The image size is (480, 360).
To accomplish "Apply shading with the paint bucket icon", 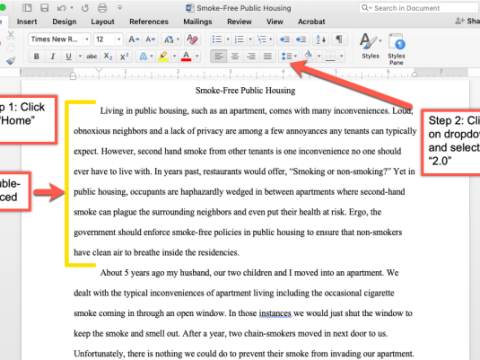I will coord(308,56).
